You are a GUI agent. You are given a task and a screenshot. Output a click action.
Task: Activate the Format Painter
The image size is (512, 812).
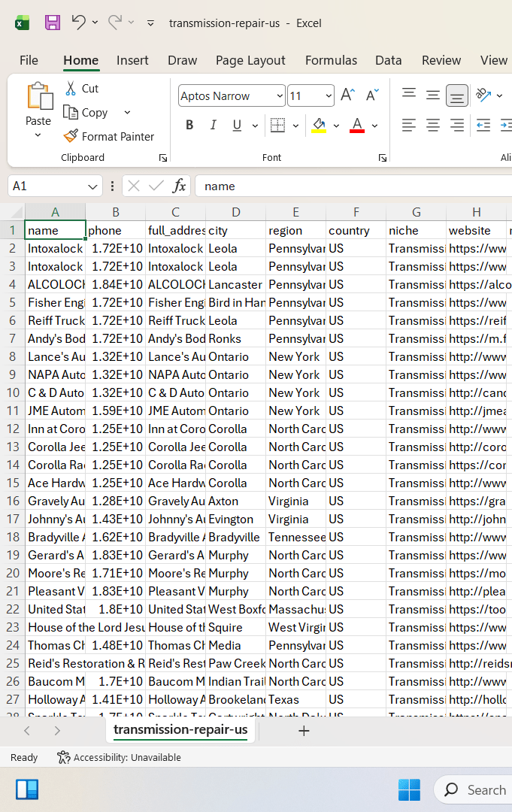[x=109, y=136]
